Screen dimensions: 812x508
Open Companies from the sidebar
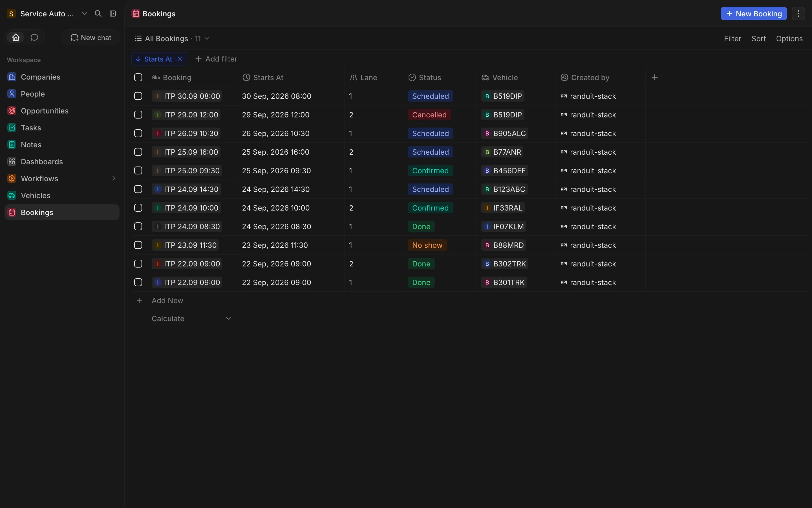62,77
